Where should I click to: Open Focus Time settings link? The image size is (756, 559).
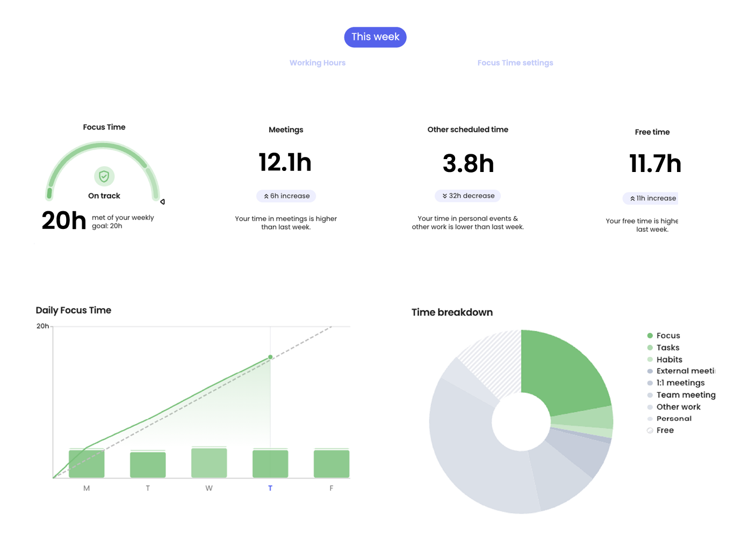(515, 63)
